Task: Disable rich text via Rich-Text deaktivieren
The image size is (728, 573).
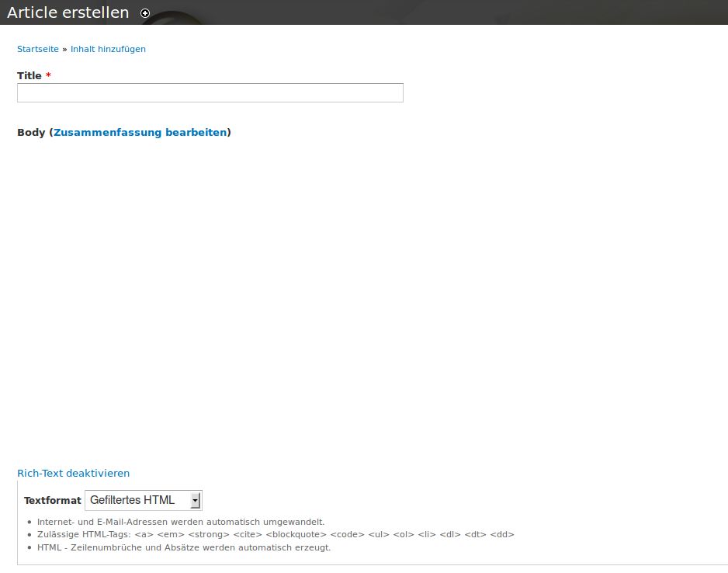Action: (x=73, y=473)
